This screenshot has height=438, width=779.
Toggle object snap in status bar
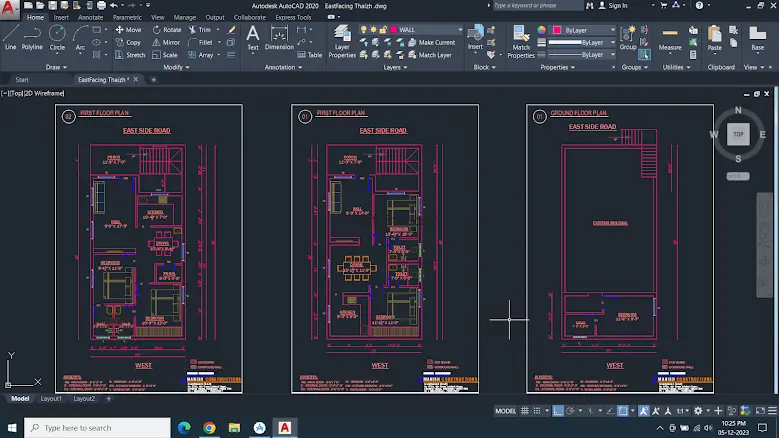pos(622,411)
